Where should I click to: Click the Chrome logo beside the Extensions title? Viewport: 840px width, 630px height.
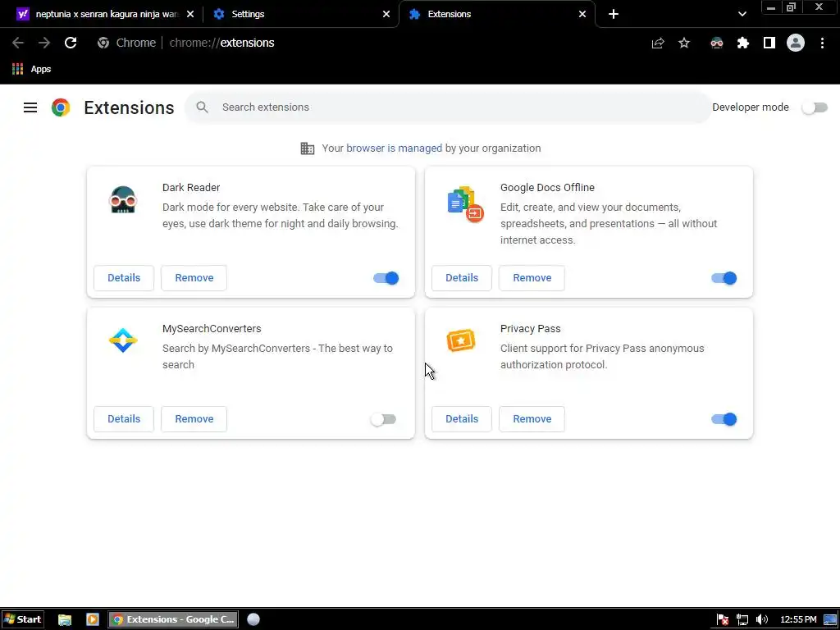[61, 107]
